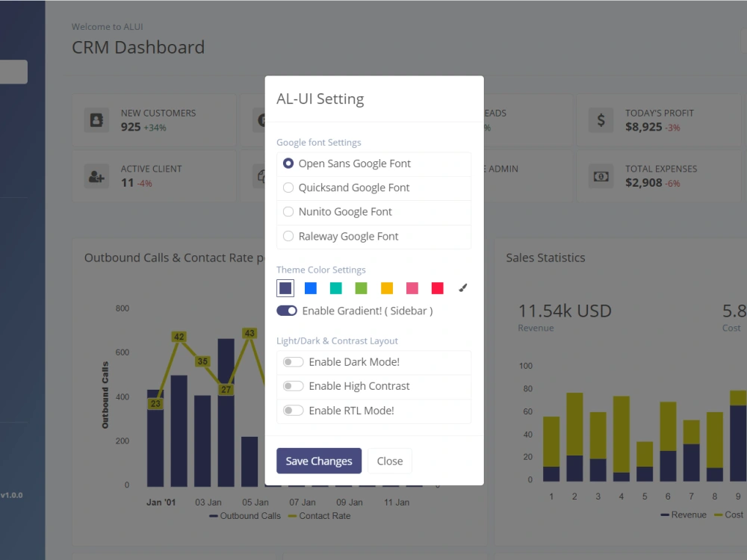Click the Sales Statistics card title
This screenshot has width=747, height=560.
(545, 258)
